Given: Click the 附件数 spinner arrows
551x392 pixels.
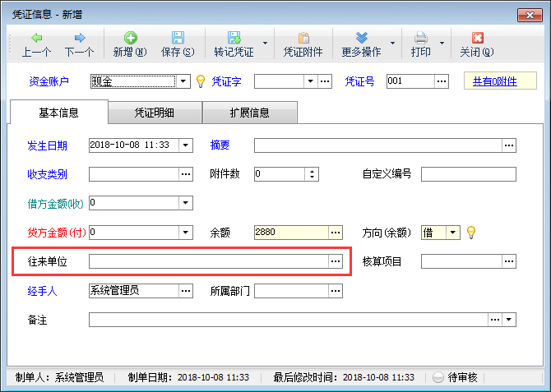Looking at the screenshot, I should (312, 174).
